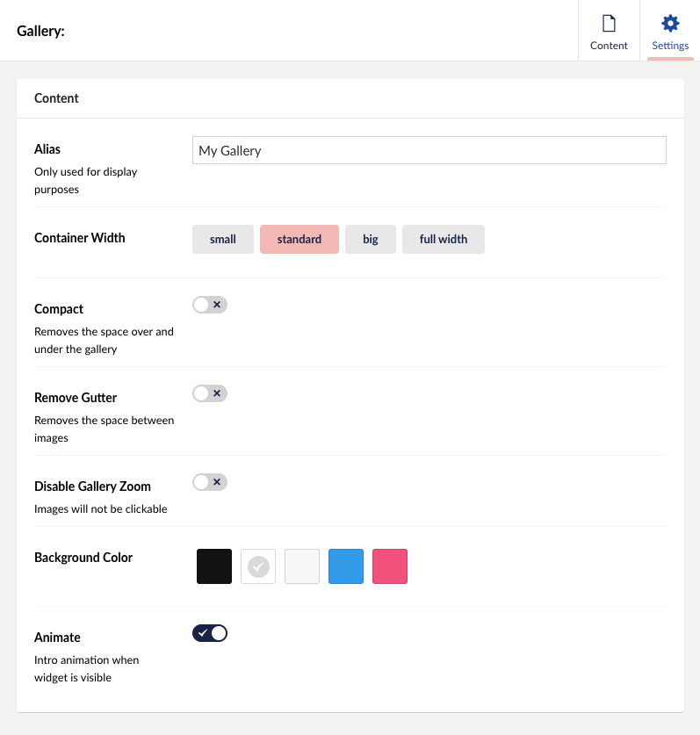
Task: Select the blue background color swatch
Action: point(346,566)
